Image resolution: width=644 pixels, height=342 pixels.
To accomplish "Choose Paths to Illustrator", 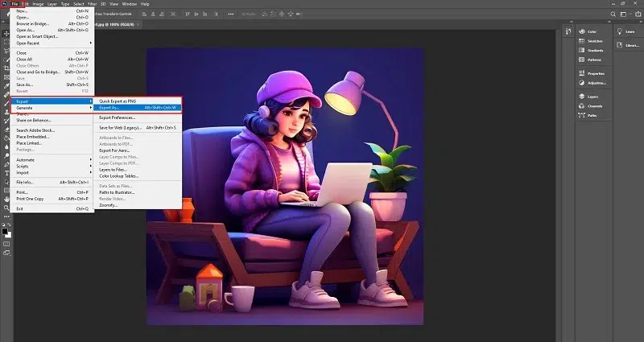I will (138, 192).
